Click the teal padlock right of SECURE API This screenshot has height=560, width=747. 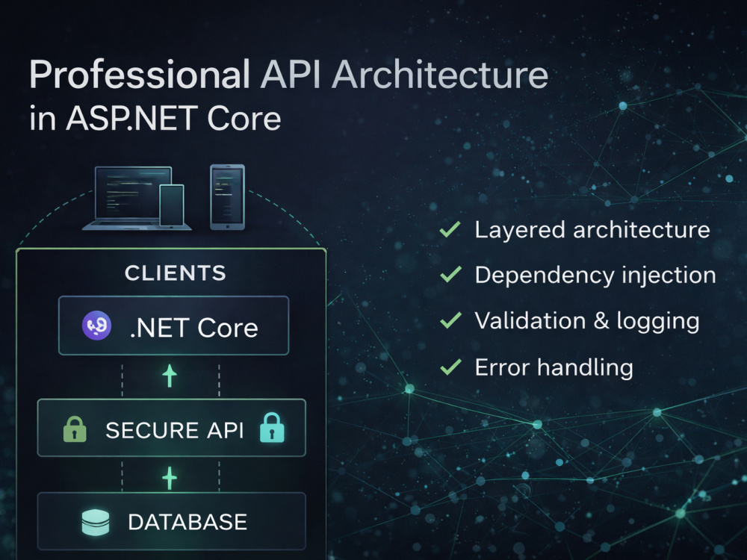(272, 428)
